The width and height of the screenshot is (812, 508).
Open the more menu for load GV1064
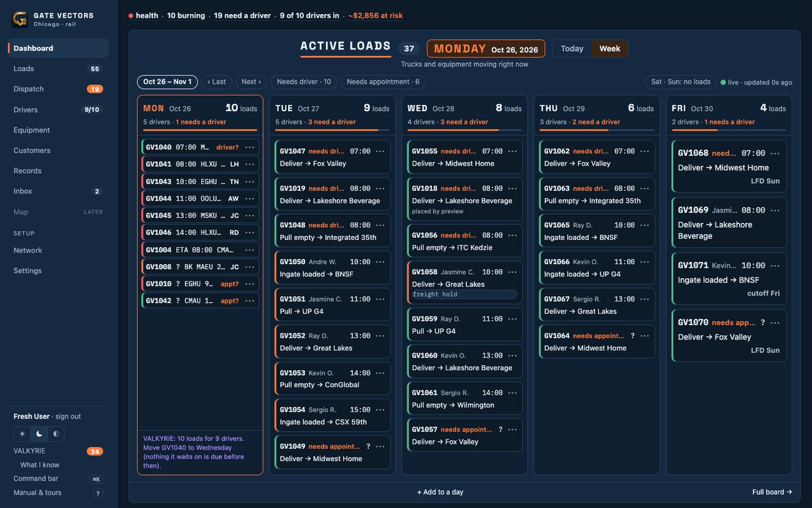[x=645, y=336]
